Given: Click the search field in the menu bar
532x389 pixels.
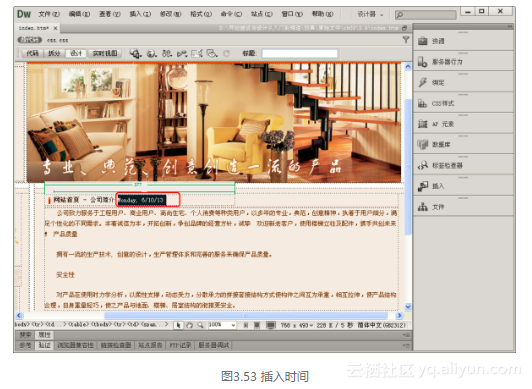Looking at the screenshot, I should pyautogui.click(x=425, y=15).
